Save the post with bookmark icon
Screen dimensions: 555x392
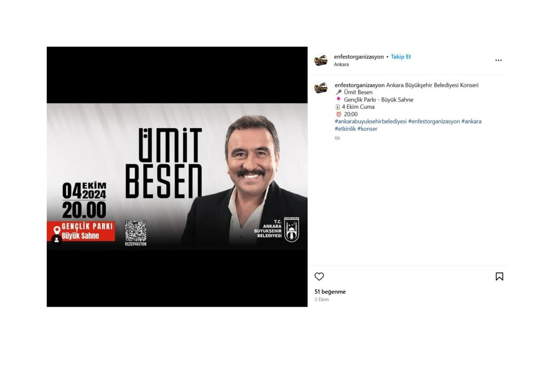(499, 276)
